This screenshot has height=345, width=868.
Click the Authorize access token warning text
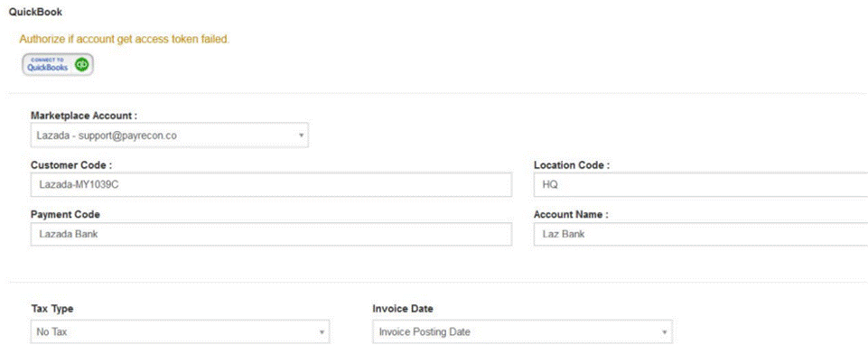click(x=125, y=40)
